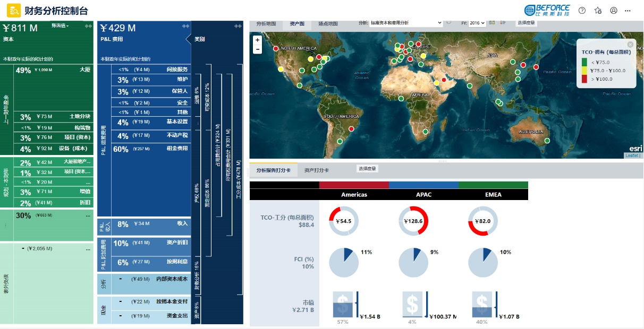644x329 pixels.
Task: Switch to the 资产打分卡 tab
Action: point(316,170)
